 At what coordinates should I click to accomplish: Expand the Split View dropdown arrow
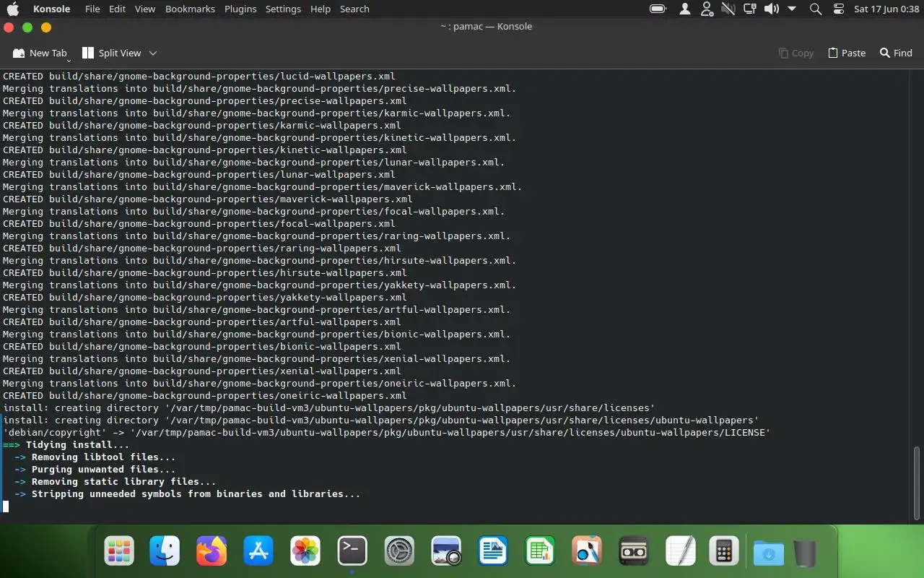[153, 53]
